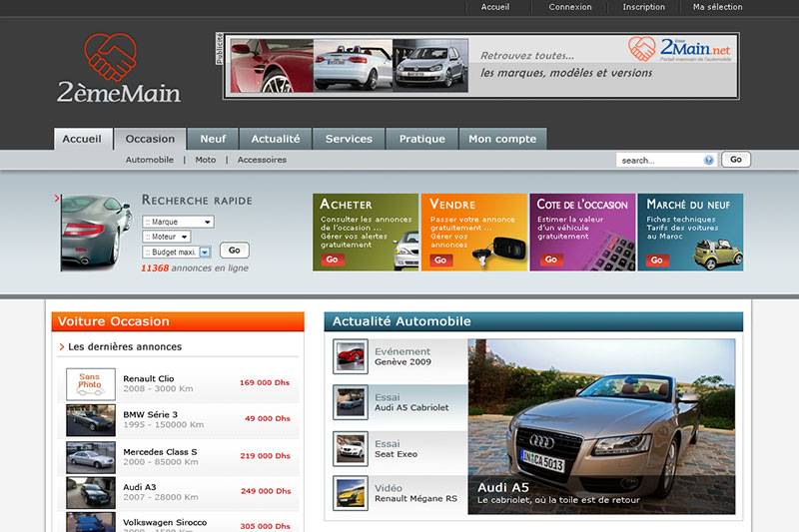Viewport: 799px width, 532px height.
Task: Click the Vendre card title
Action: tap(452, 205)
